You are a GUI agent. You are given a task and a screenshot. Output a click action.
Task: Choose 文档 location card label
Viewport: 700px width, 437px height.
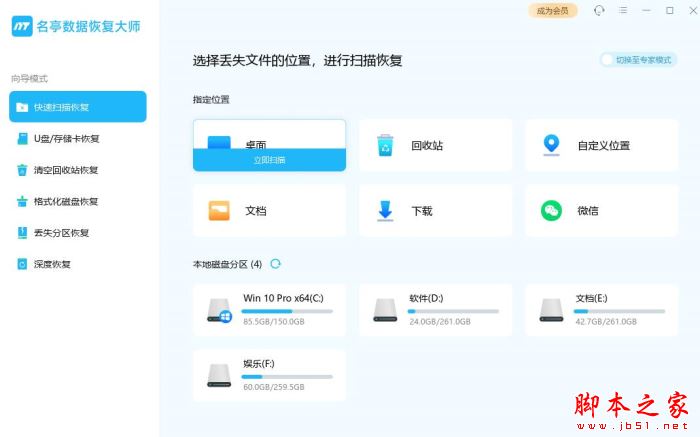coord(256,211)
